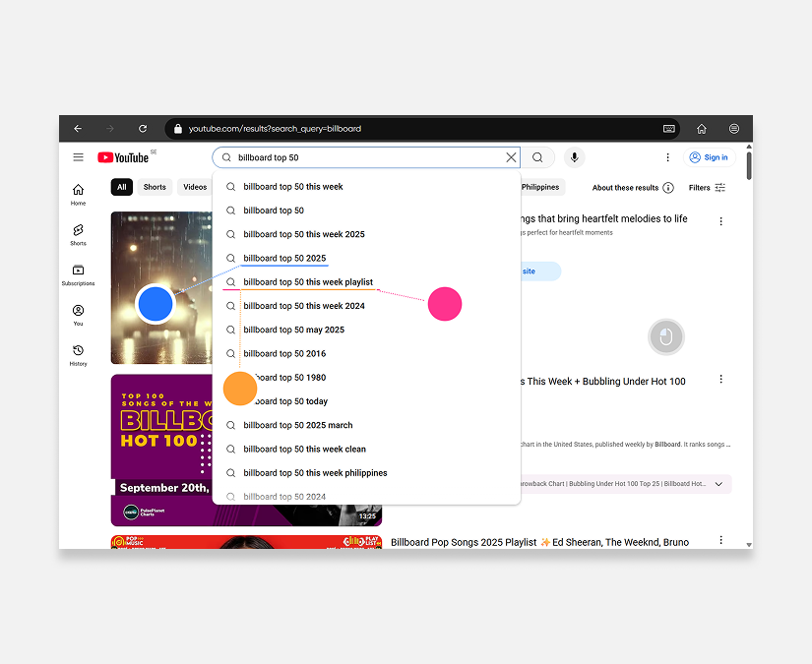The width and height of the screenshot is (812, 664).
Task: Click the Sign in button
Action: coord(711,156)
